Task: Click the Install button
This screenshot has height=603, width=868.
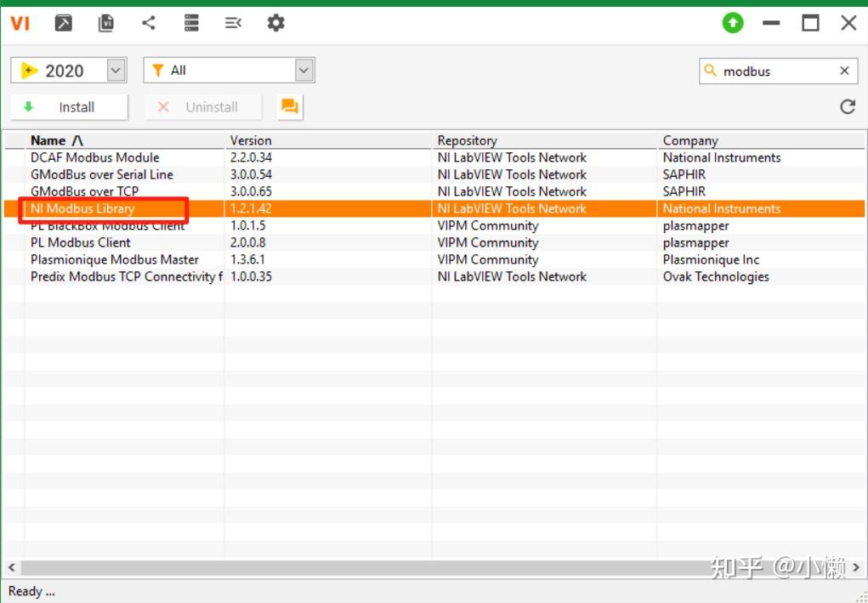Action: pyautogui.click(x=69, y=107)
